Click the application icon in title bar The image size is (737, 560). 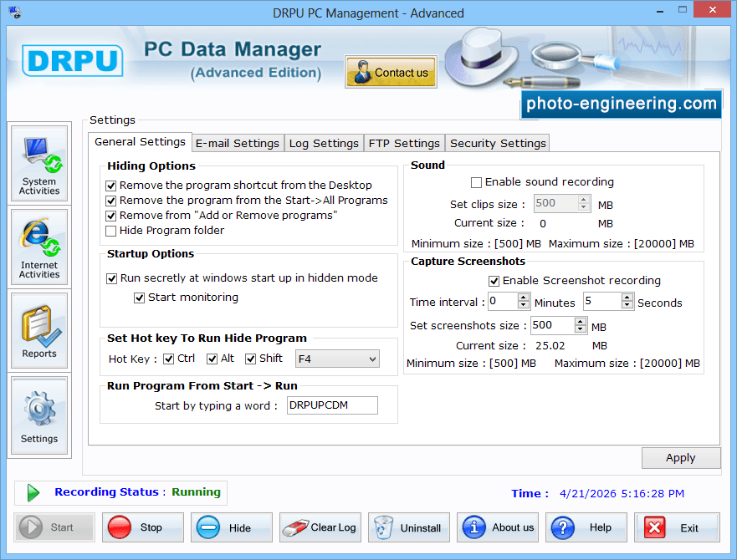(x=14, y=13)
